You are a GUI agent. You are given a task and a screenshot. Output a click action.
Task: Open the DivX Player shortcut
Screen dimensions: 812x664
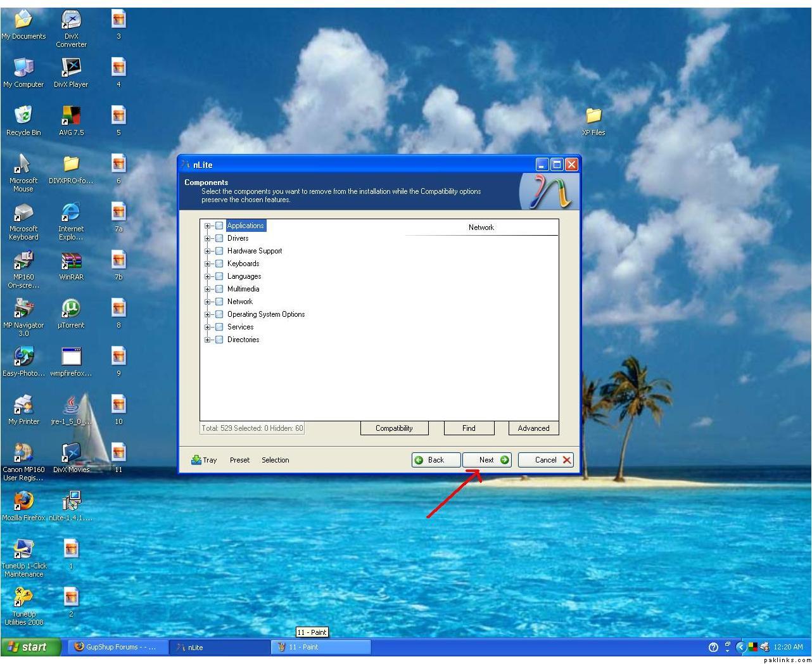[71, 67]
